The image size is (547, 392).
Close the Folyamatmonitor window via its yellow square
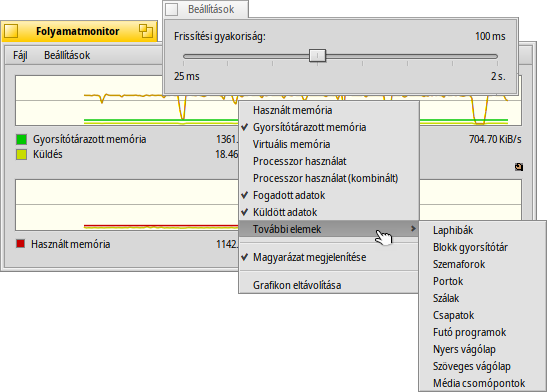[x=11, y=31]
